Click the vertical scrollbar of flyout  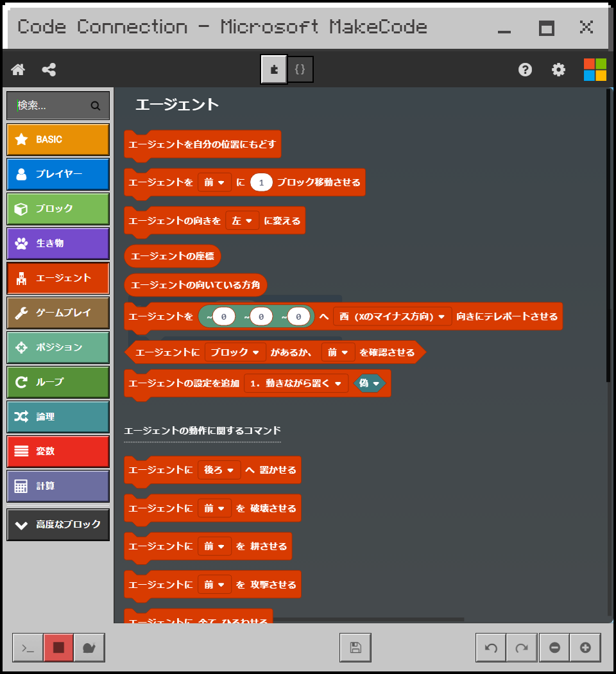608,235
